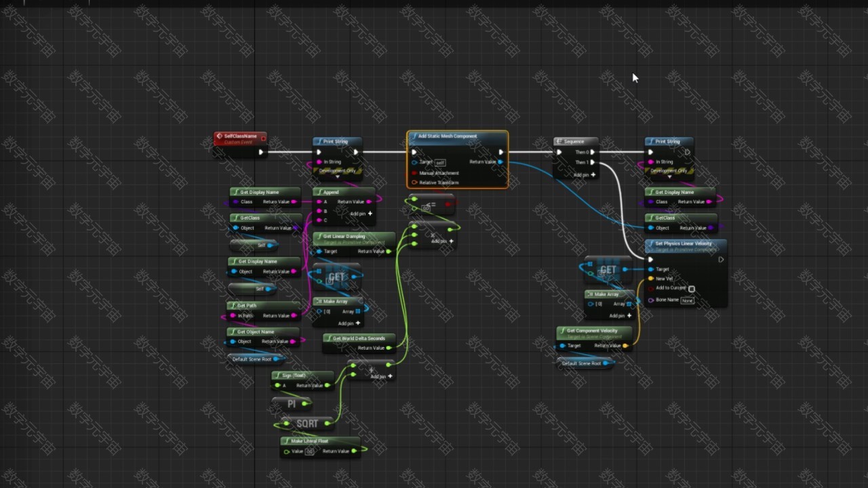Click function icon on Get Linear Damping header
Screen dimensions: 868x488
[x=319, y=237]
